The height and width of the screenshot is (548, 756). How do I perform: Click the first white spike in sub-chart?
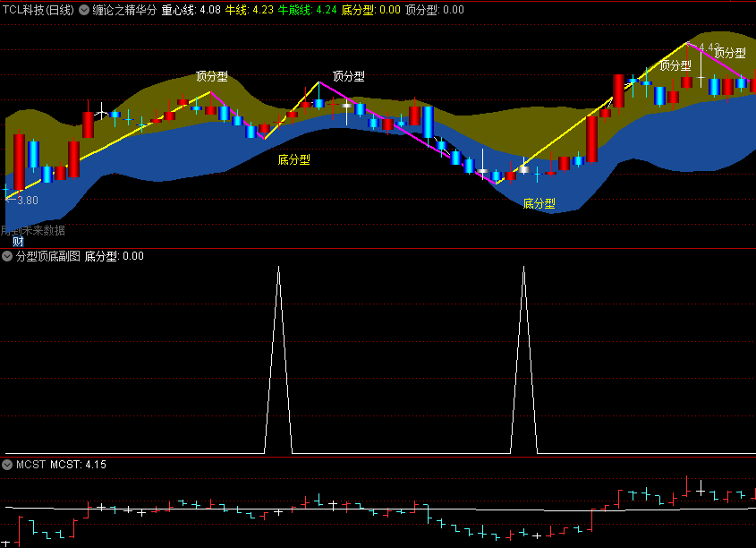[x=278, y=359]
